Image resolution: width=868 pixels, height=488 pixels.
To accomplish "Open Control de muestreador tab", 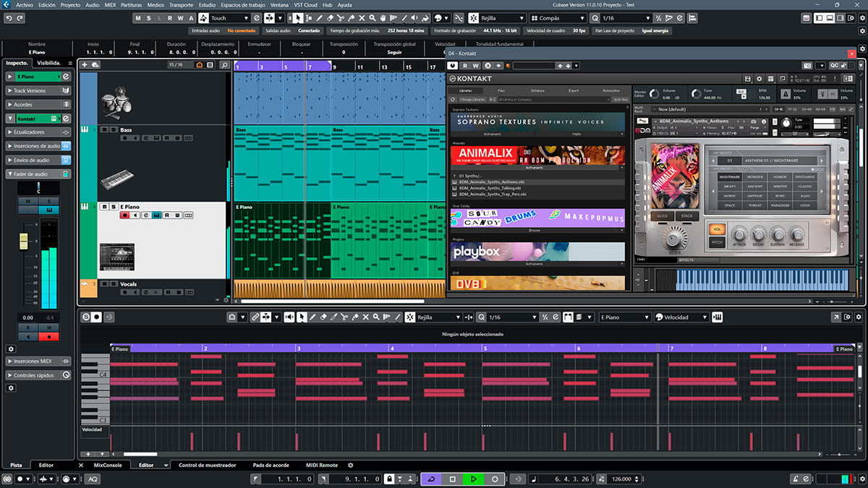I will coord(208,466).
